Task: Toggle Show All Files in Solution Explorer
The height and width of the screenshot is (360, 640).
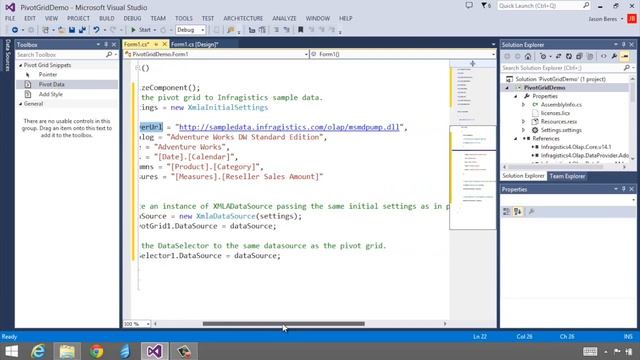Action: [590, 56]
